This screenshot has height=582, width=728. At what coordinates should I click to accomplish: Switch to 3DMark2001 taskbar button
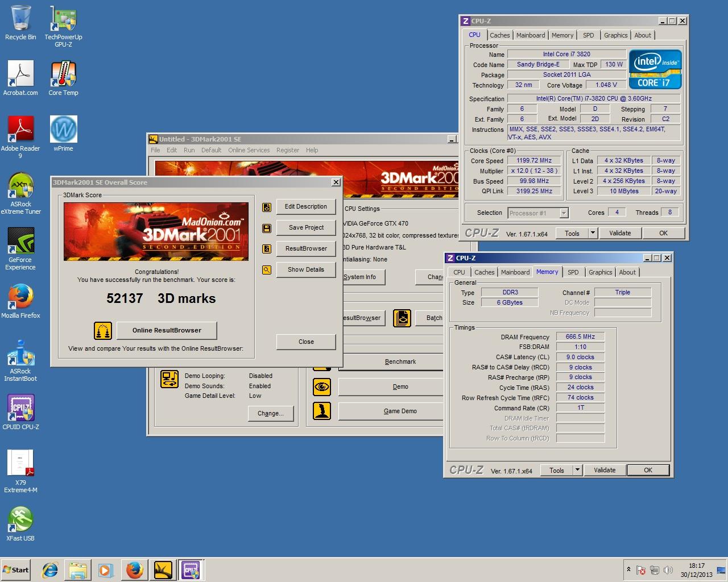163,569
